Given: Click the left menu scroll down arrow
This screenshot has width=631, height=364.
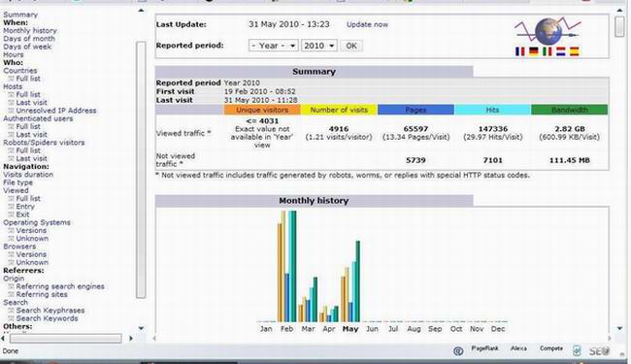Looking at the screenshot, I should point(141,329).
